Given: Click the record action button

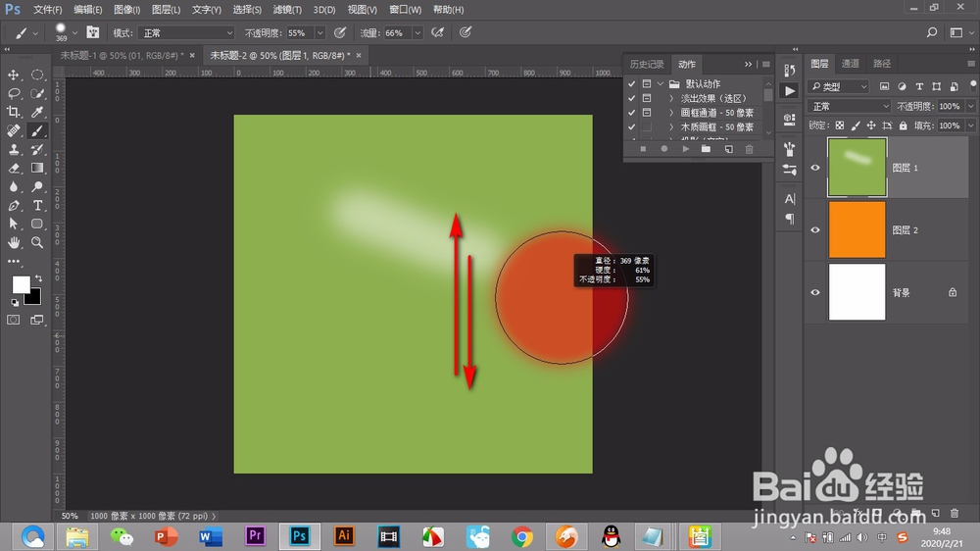Looking at the screenshot, I should coord(664,149).
